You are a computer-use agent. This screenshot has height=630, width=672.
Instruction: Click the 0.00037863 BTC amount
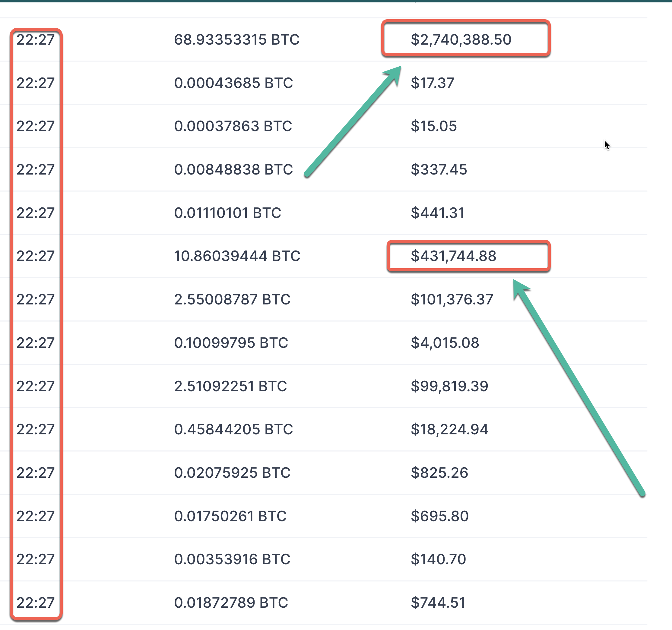[x=233, y=126]
